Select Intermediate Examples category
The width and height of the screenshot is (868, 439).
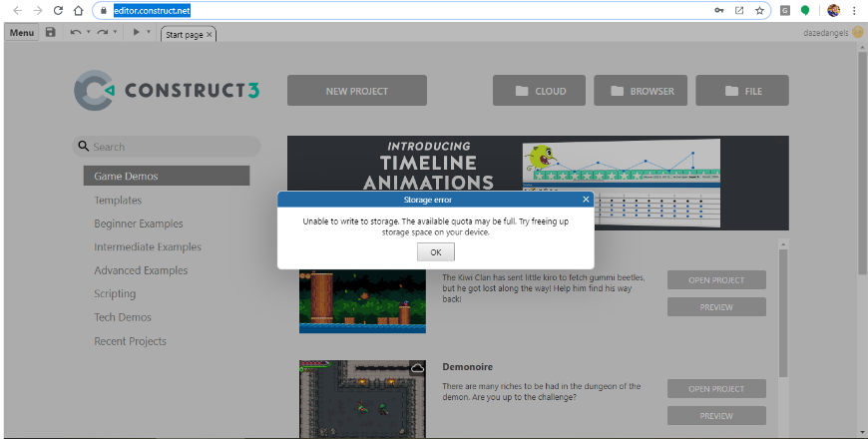pos(148,246)
